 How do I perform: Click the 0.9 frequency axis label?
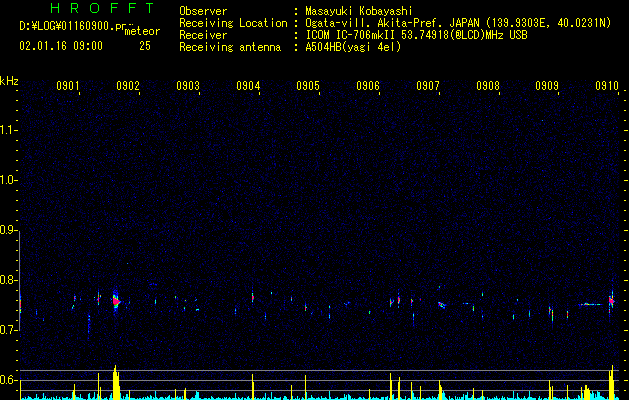(8, 230)
